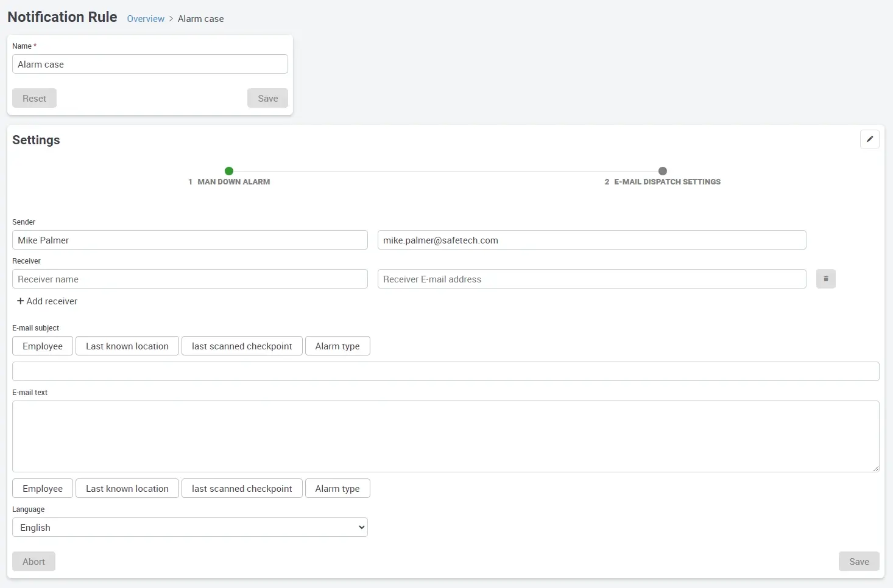This screenshot has height=588, width=893.
Task: Open the Overview breadcrumb link
Action: (146, 19)
